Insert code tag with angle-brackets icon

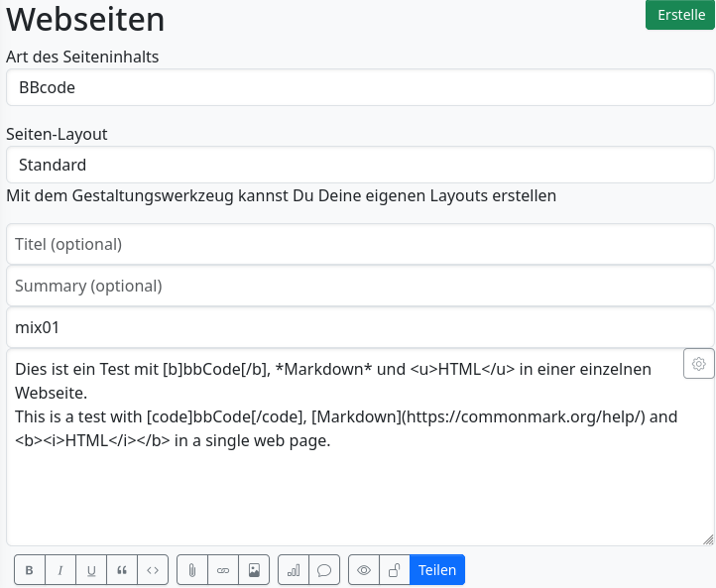pos(153,570)
